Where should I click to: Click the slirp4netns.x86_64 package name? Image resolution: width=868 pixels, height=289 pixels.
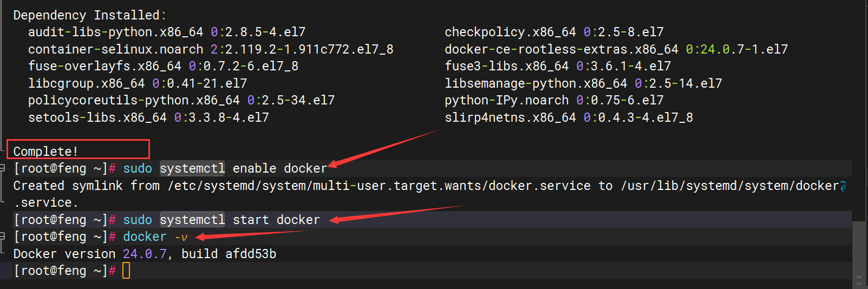click(510, 117)
